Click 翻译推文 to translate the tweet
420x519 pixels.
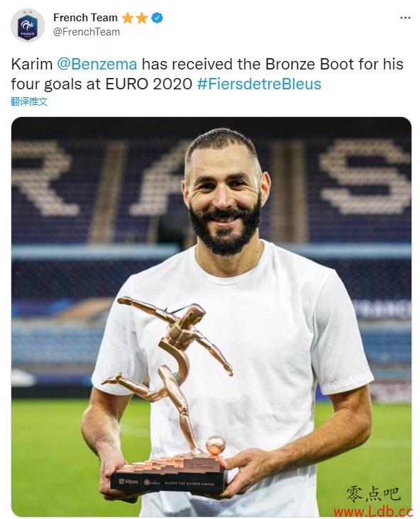pos(29,101)
